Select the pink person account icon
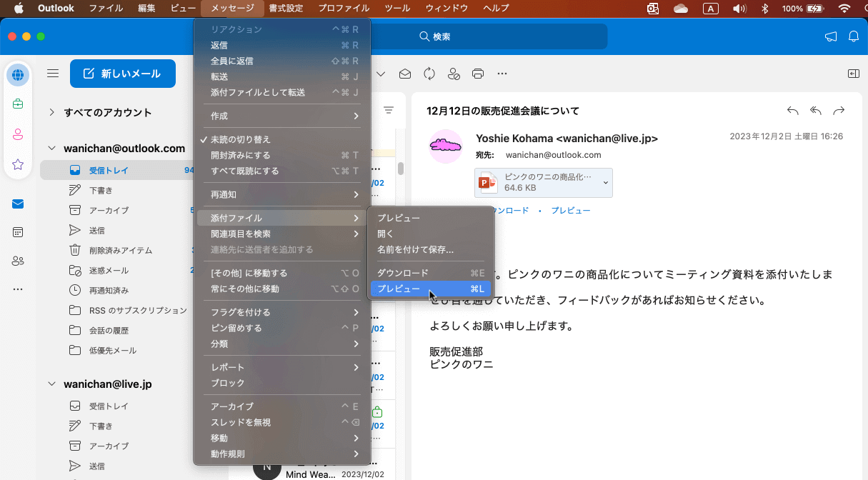 [18, 134]
